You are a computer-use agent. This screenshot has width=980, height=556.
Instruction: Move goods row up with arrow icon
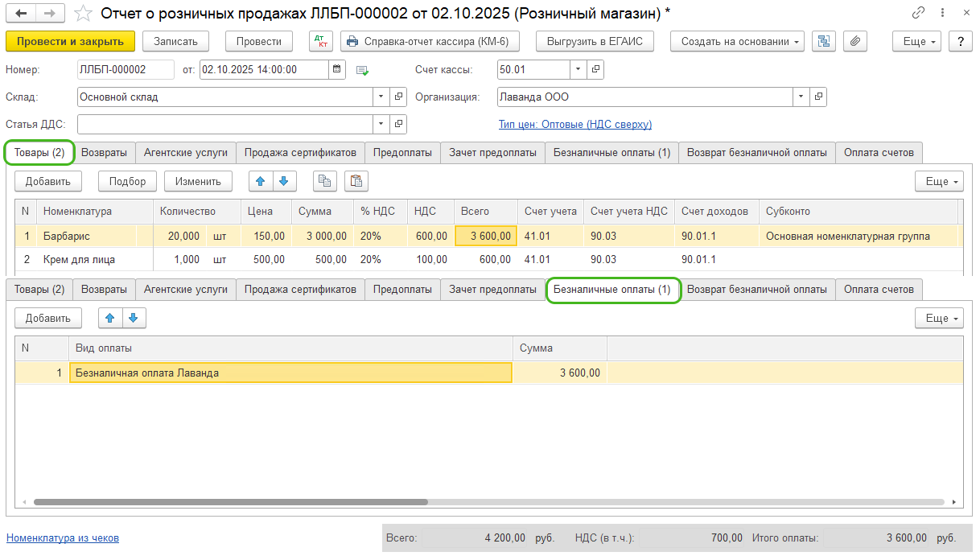coord(260,181)
